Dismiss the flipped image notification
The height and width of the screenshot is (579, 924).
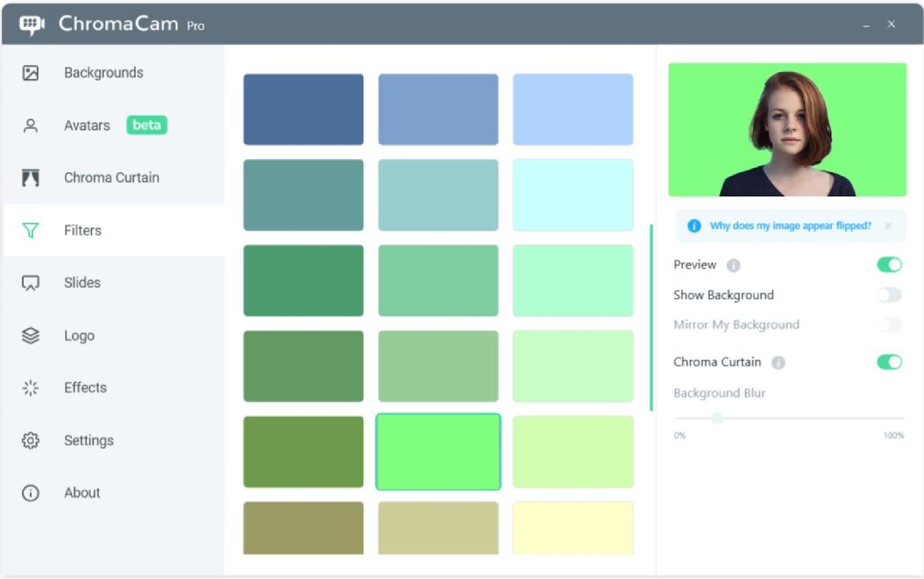tap(888, 225)
